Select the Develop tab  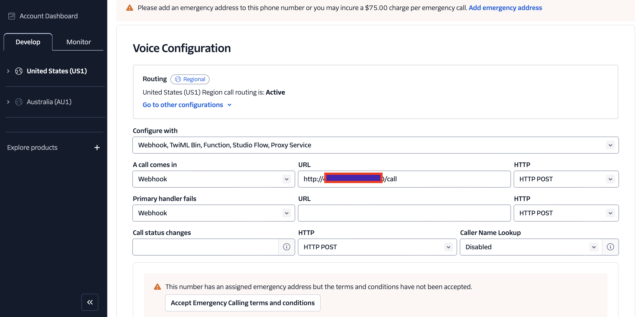[x=28, y=42]
